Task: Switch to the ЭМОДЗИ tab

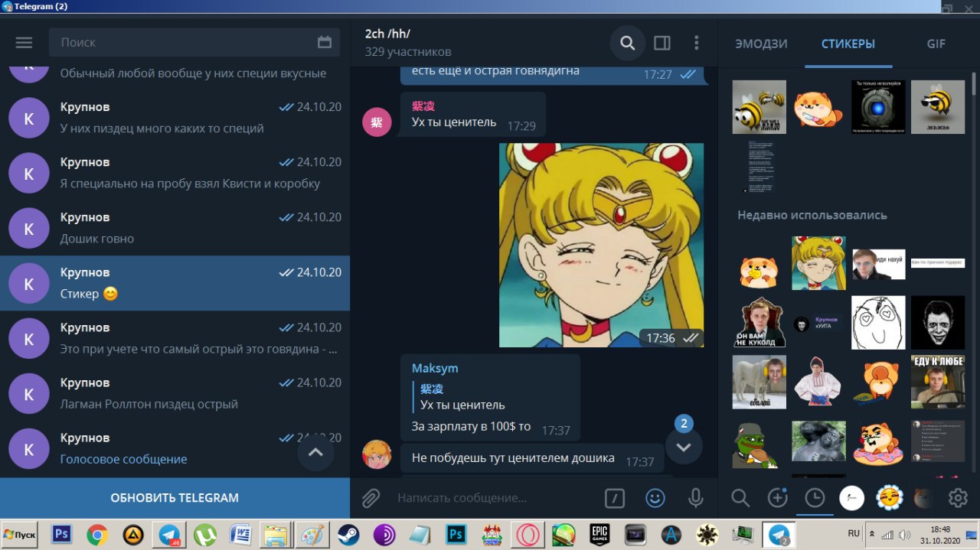Action: (x=761, y=44)
